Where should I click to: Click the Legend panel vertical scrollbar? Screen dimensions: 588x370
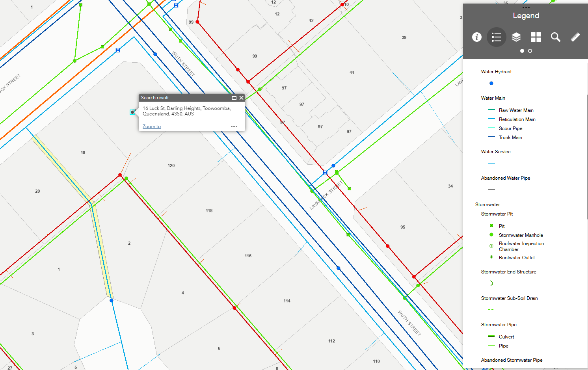(586, 158)
